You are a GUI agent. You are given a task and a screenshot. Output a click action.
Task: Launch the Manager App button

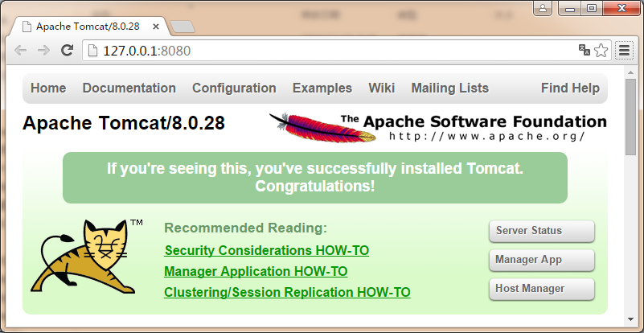pyautogui.click(x=541, y=260)
